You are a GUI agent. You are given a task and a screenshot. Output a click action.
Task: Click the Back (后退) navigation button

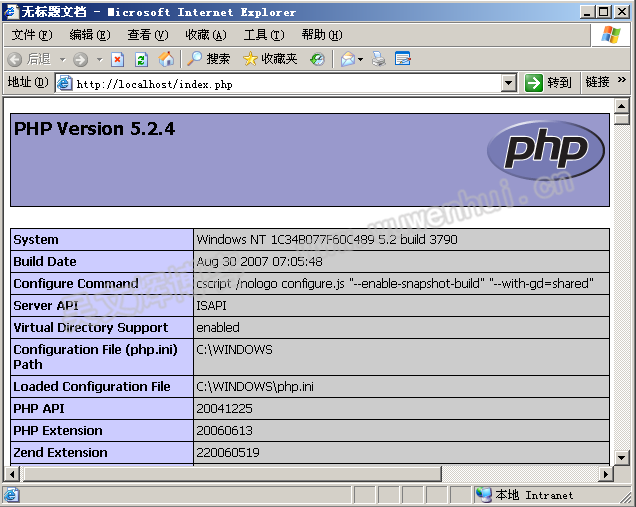pos(29,59)
